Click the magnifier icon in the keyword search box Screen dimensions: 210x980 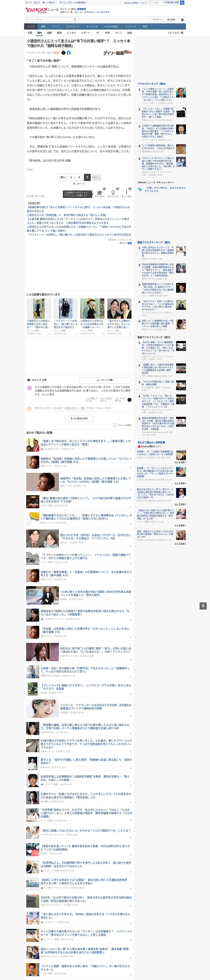point(75,20)
